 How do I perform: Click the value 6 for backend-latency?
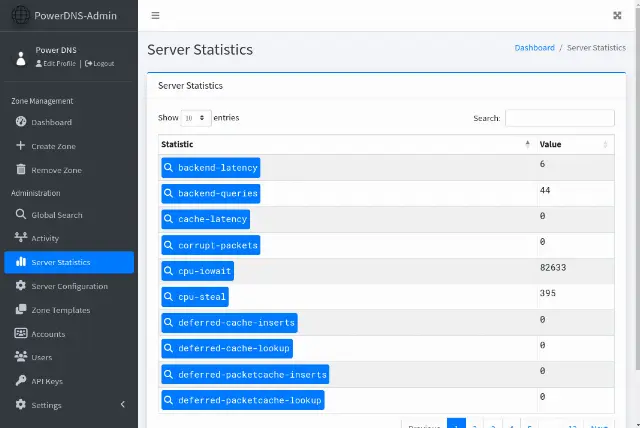(542, 164)
